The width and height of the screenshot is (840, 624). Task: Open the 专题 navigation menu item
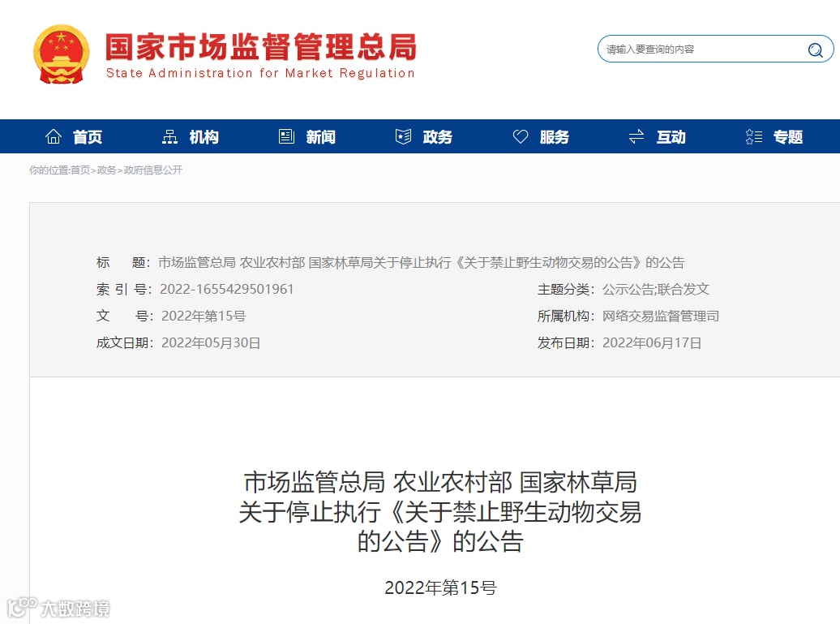[788, 137]
